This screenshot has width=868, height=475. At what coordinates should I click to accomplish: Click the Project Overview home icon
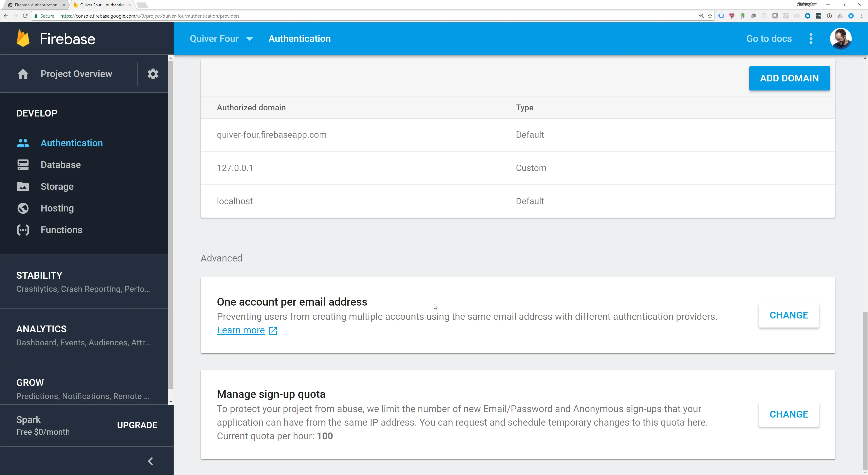(x=23, y=74)
